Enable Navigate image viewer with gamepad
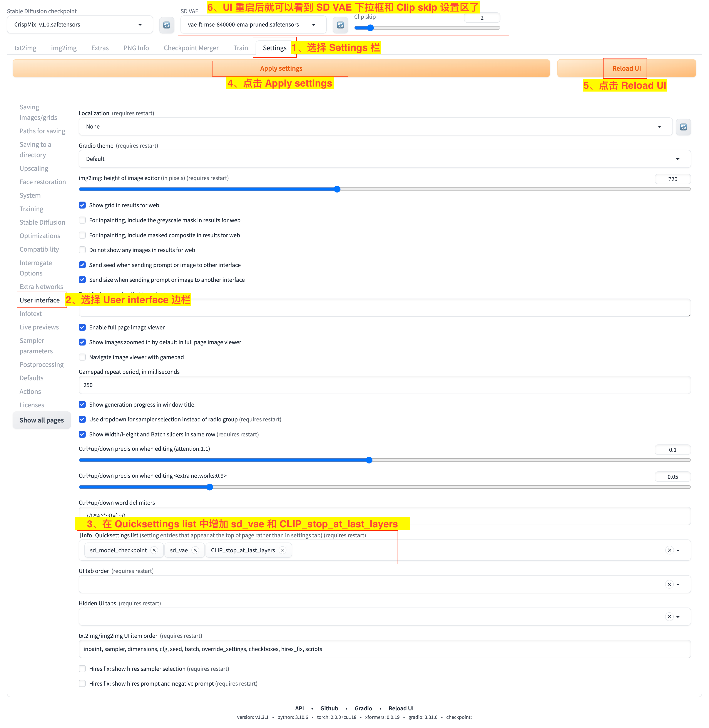The height and width of the screenshot is (728, 709). (82, 357)
